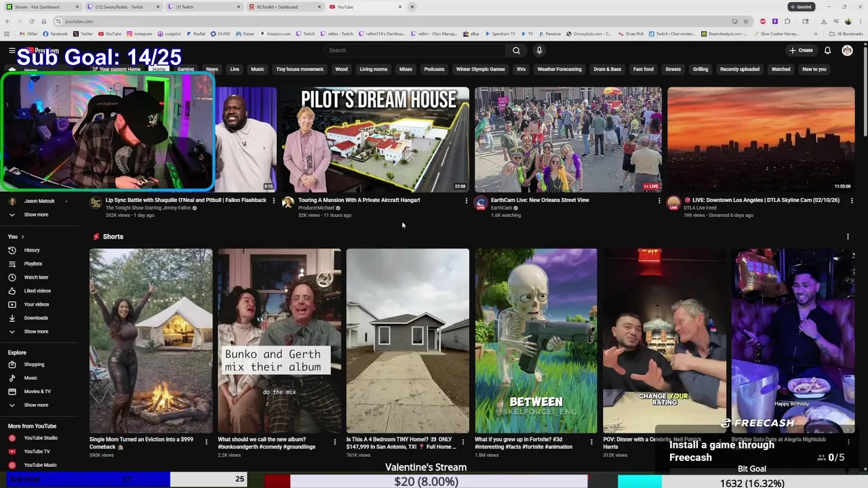Screen dimensions: 868x488
Task: Open options for Single Mom eviction short
Action: (x=206, y=442)
